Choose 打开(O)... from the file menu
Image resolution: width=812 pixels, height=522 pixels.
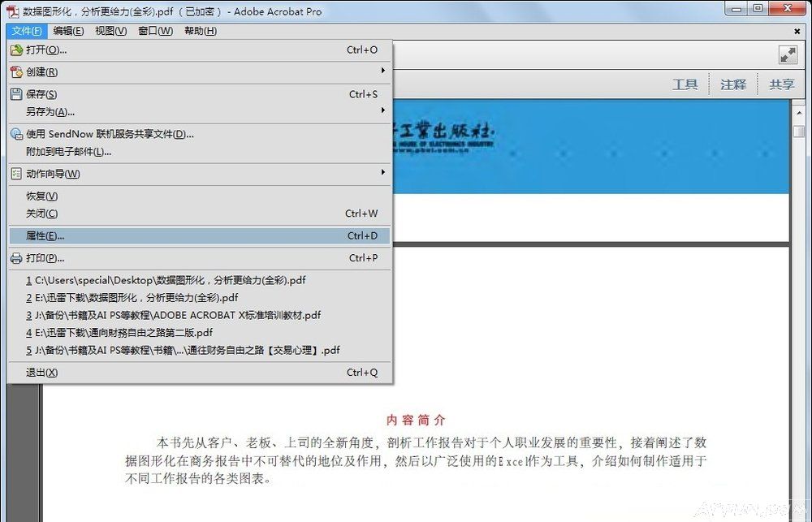(x=200, y=50)
